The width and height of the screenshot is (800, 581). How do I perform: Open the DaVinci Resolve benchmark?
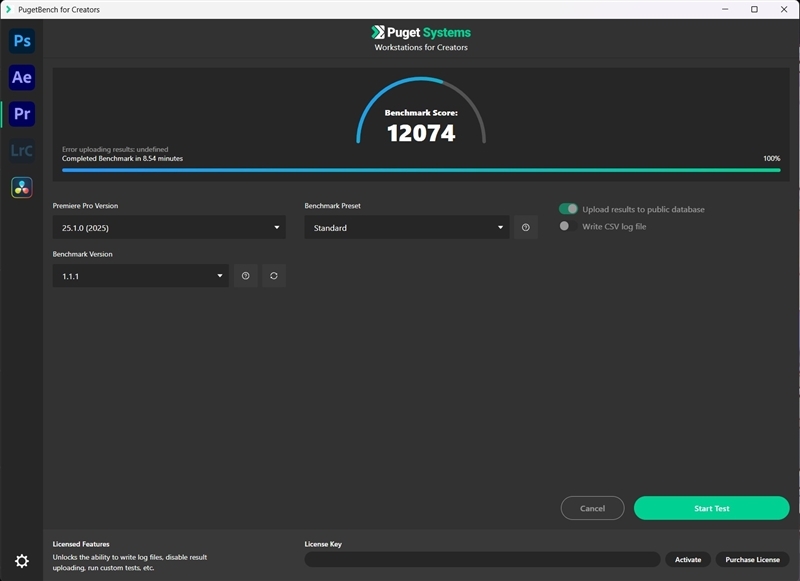pos(20,186)
